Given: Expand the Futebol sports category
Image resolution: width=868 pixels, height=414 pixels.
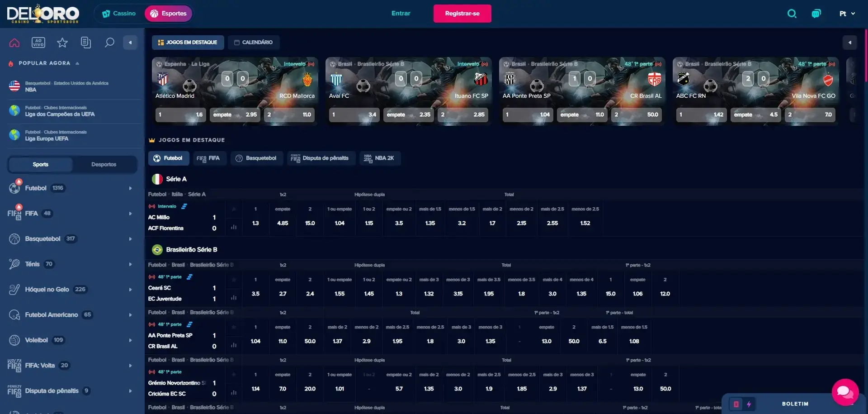Looking at the screenshot, I should click(x=130, y=188).
